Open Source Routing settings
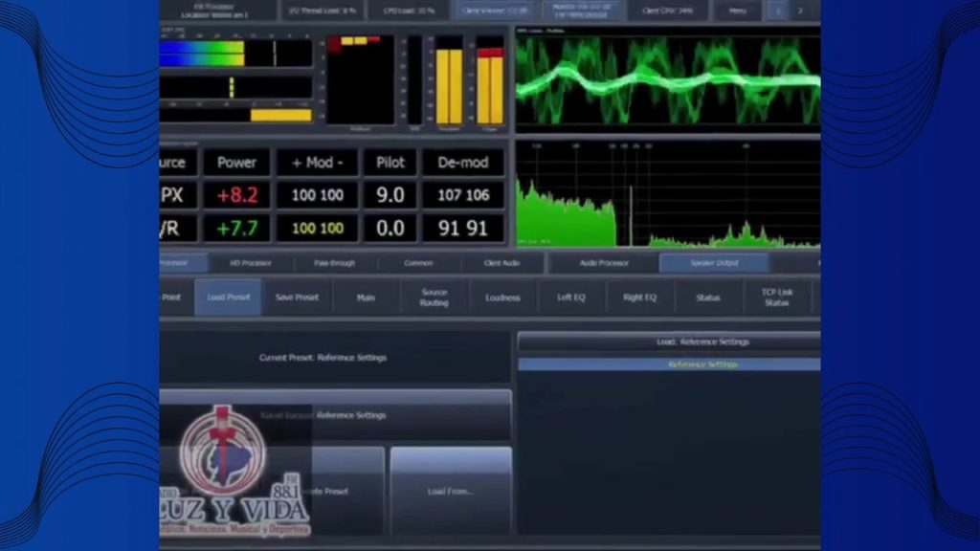Image resolution: width=980 pixels, height=551 pixels. (434, 298)
